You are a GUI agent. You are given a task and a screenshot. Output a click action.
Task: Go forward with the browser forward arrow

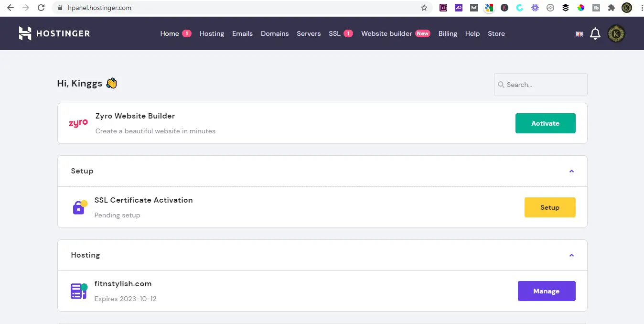[26, 8]
